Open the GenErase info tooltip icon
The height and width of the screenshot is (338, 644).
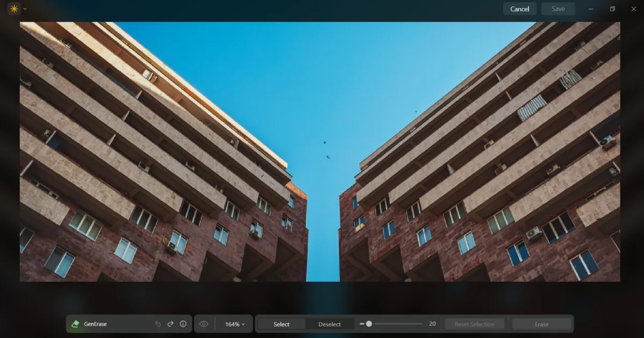pos(183,324)
